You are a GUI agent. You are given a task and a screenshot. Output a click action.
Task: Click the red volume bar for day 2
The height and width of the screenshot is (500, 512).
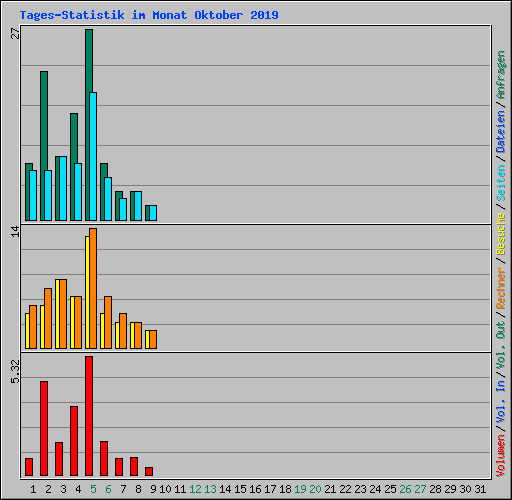(x=44, y=428)
